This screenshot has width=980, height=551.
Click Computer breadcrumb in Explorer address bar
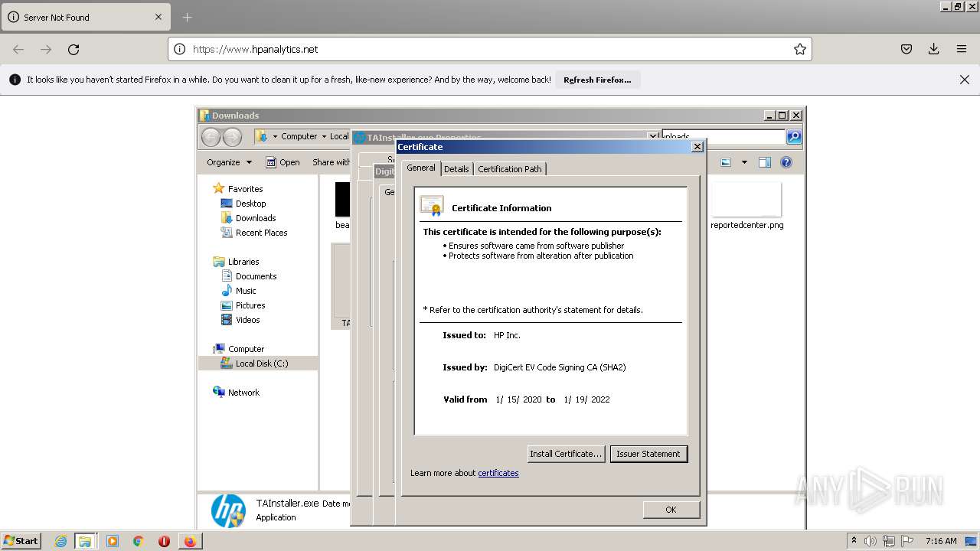tap(299, 136)
